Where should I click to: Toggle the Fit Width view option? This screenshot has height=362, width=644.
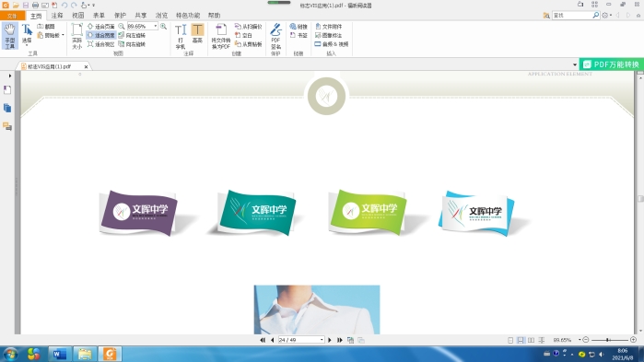(101, 35)
